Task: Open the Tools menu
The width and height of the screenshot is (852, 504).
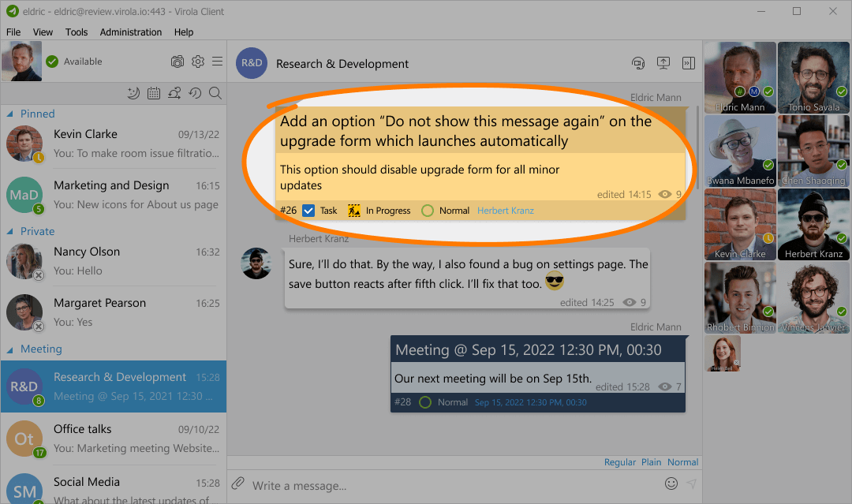Action: click(x=77, y=32)
